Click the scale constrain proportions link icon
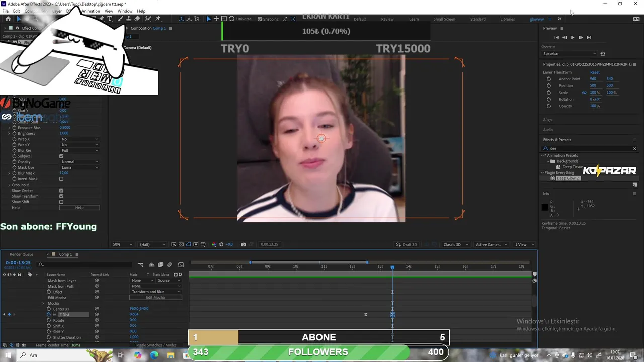This screenshot has height=362, width=644. coord(584,93)
